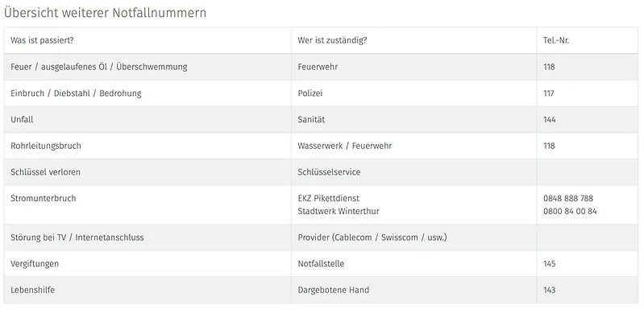The image size is (644, 314).
Task: Select the Notfallstelle number 145
Action: 549,263
